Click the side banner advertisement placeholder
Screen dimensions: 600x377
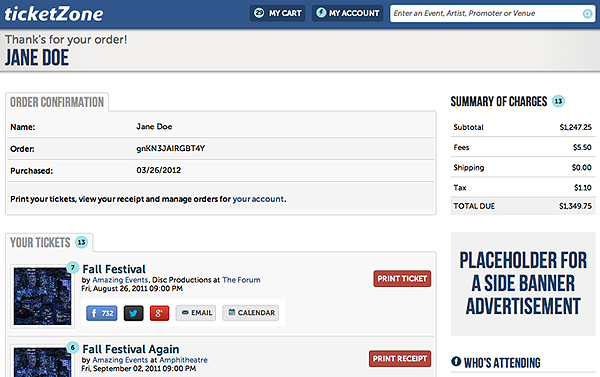click(x=523, y=284)
